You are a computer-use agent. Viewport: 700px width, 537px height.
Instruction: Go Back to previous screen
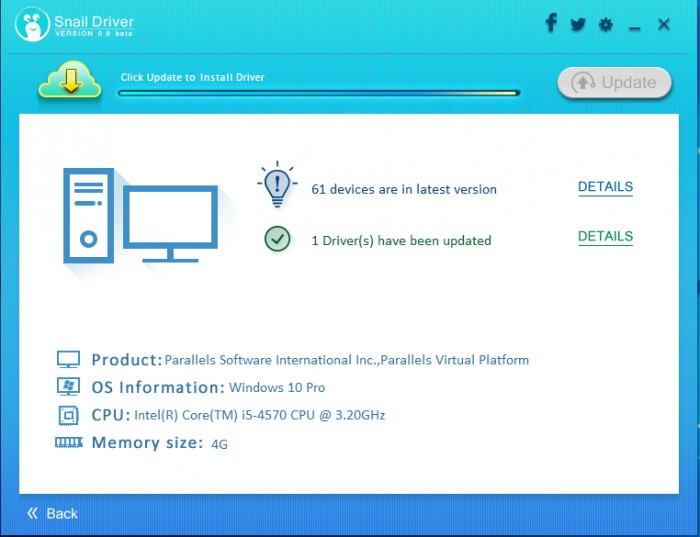[52, 513]
